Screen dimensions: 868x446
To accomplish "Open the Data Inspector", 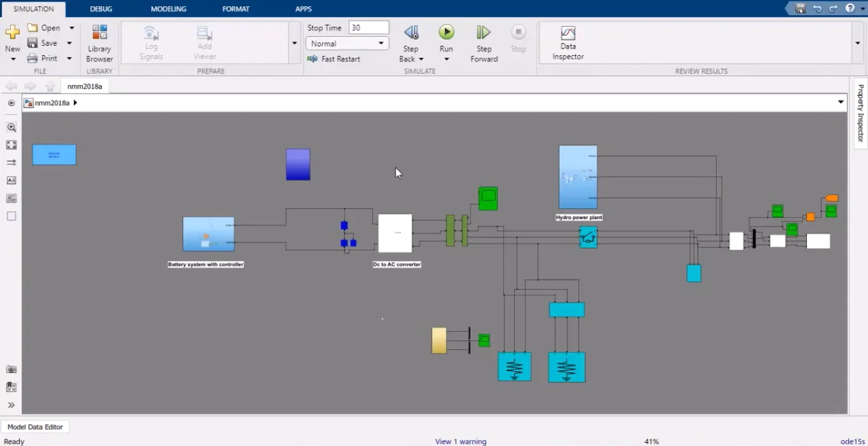I will (568, 43).
